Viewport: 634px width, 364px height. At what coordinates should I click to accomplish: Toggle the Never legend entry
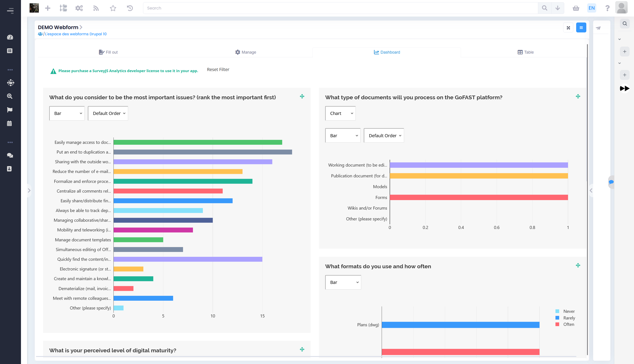click(566, 311)
